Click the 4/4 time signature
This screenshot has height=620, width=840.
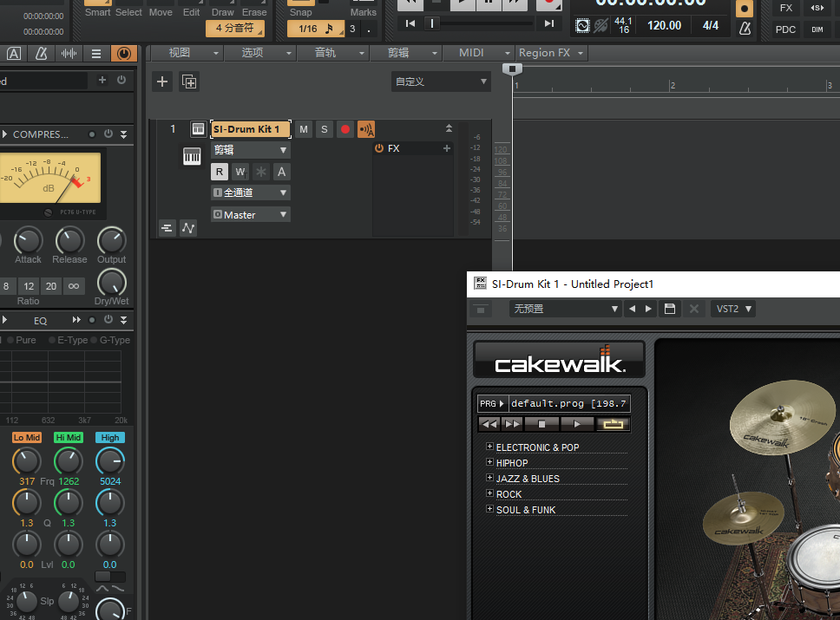click(711, 25)
